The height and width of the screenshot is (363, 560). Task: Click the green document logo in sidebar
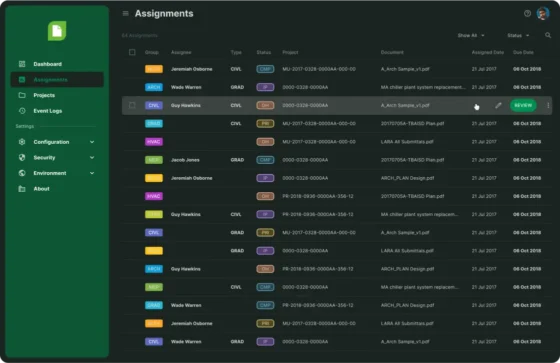pyautogui.click(x=57, y=31)
